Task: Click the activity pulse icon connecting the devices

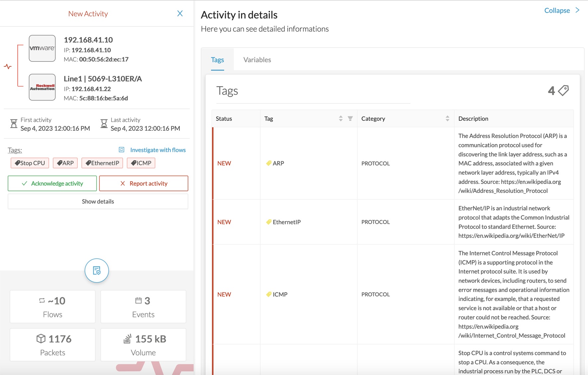Action: (x=7, y=66)
